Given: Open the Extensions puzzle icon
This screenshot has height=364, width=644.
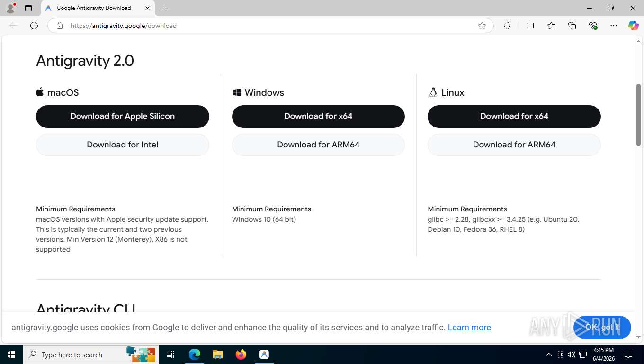Looking at the screenshot, I should click(x=507, y=26).
